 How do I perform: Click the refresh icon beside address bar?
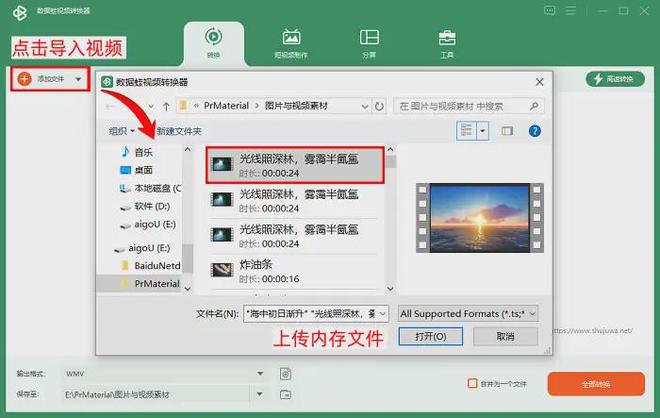[x=381, y=105]
